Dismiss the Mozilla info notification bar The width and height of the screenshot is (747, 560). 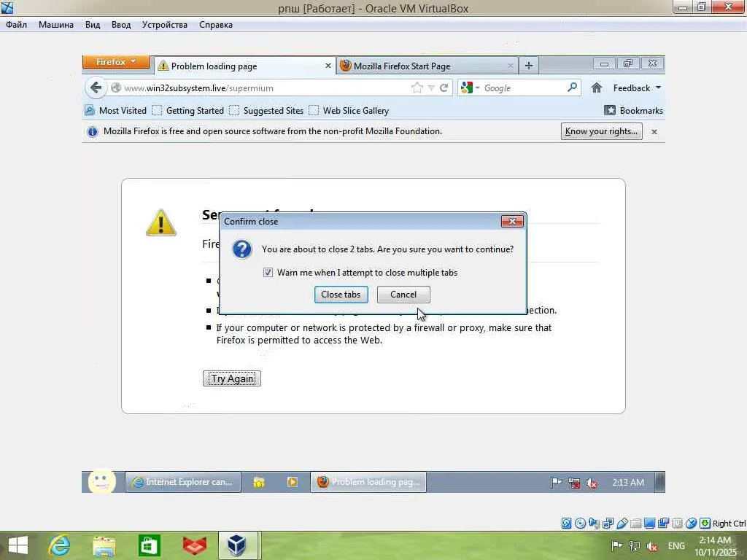[x=654, y=132]
